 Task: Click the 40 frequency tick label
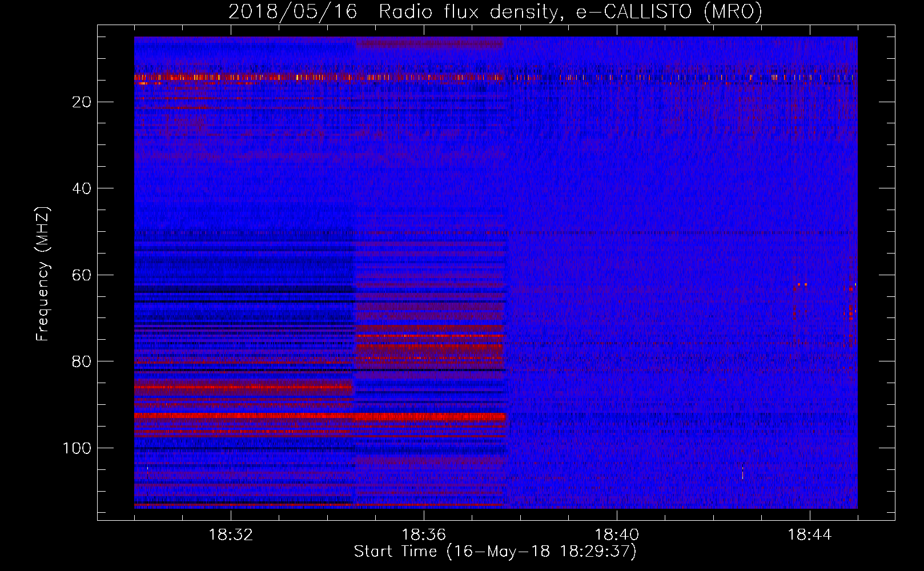point(82,188)
